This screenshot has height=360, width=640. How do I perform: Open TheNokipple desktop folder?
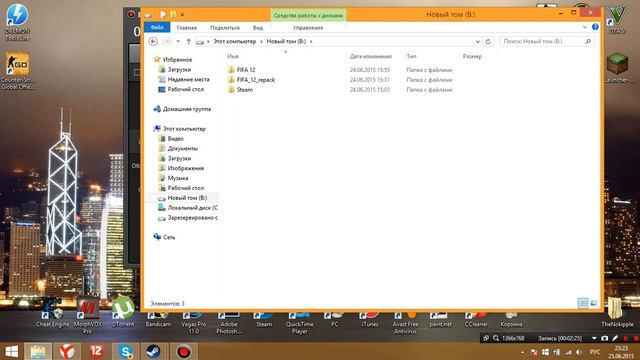pos(617,312)
